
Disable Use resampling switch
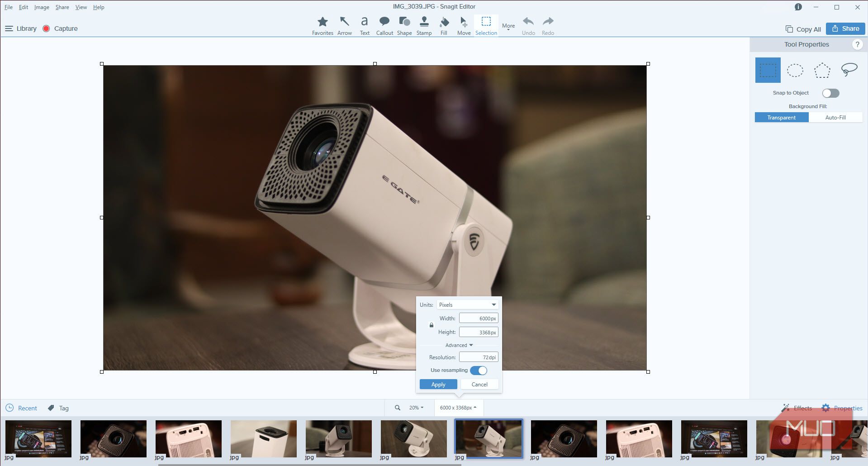click(x=479, y=371)
